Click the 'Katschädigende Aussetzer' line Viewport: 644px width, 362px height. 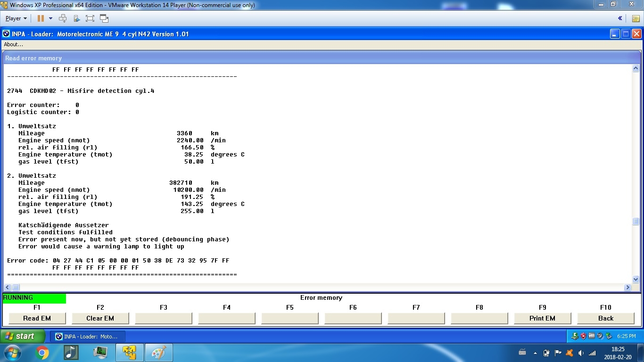pos(64,225)
